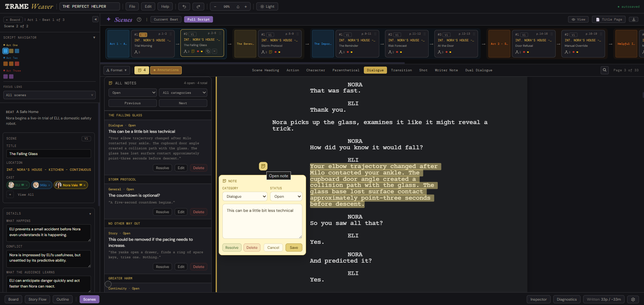
Task: Open note Category dropdown showing Dialogue
Action: click(x=245, y=196)
